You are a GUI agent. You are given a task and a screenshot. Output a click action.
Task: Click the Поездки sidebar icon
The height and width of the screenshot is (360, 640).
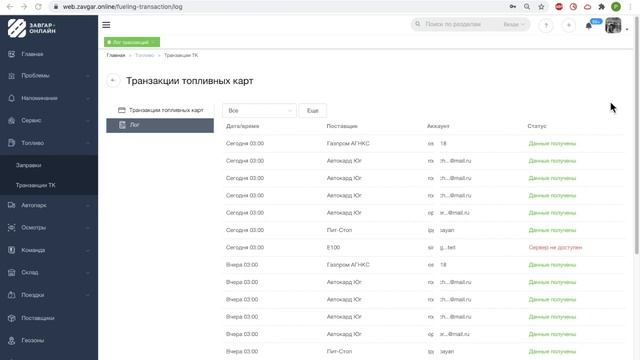11,295
